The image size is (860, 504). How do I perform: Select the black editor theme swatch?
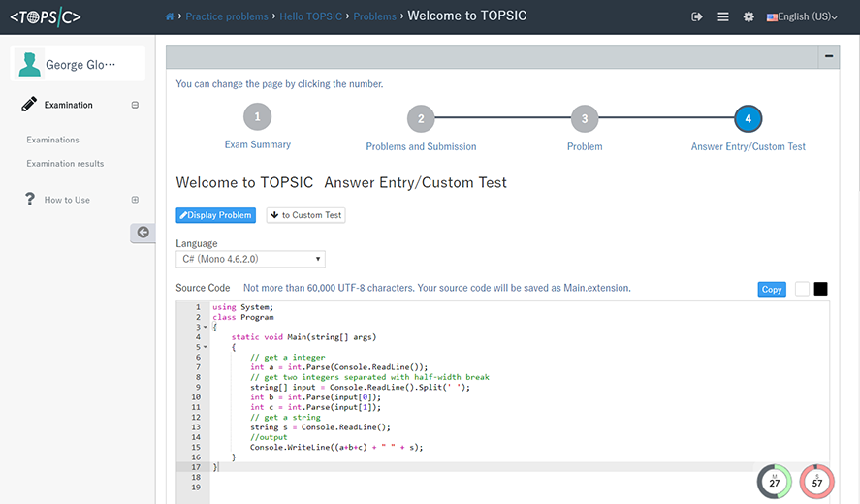[820, 289]
